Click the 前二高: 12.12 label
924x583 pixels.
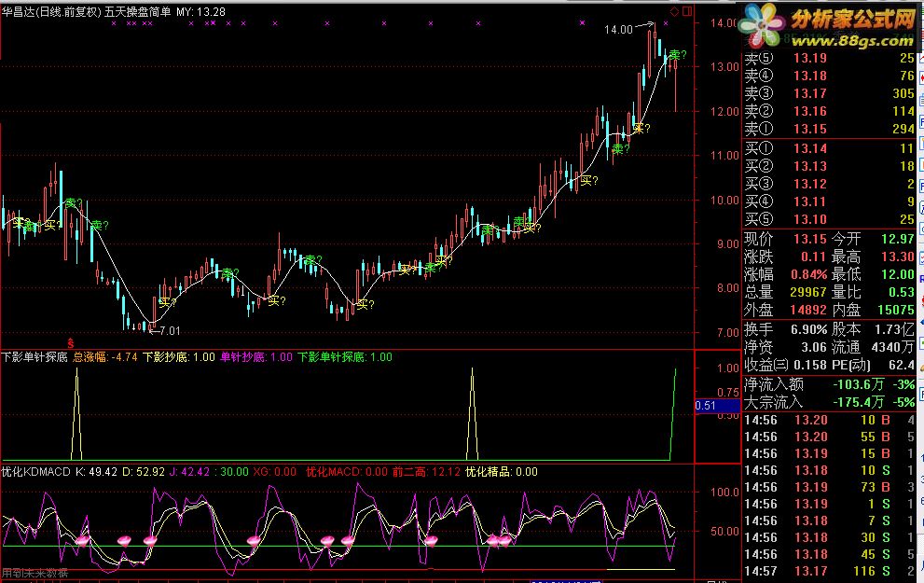[x=427, y=472]
